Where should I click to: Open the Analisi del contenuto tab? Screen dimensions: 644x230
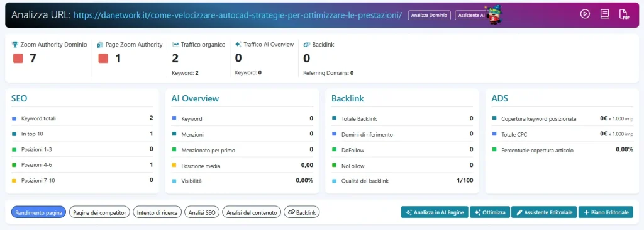click(252, 213)
